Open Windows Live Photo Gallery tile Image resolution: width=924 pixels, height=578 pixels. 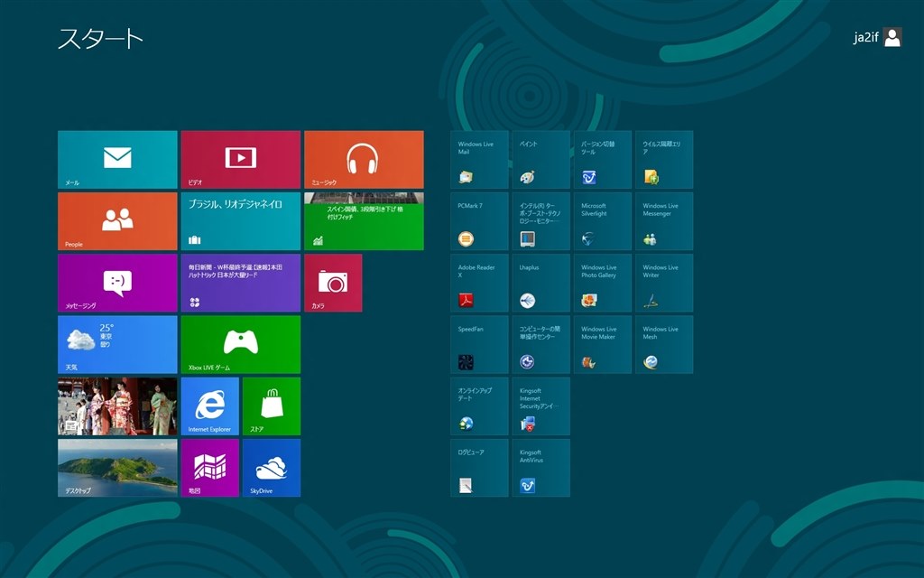[603, 283]
